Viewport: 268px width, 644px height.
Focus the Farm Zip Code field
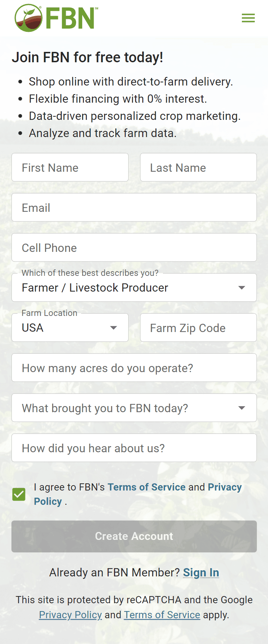(x=198, y=328)
